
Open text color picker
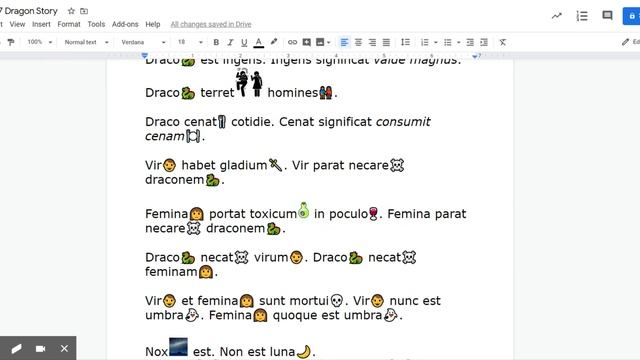[258, 42]
